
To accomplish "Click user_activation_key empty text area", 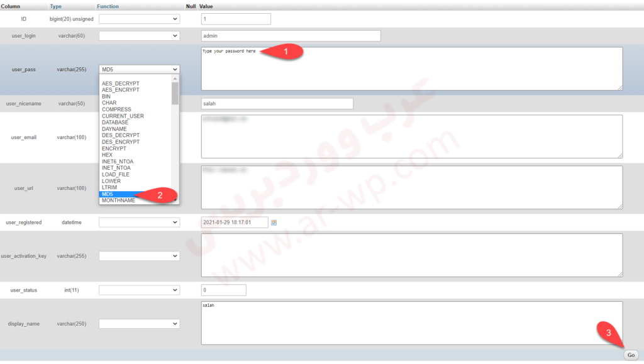I will (x=412, y=255).
